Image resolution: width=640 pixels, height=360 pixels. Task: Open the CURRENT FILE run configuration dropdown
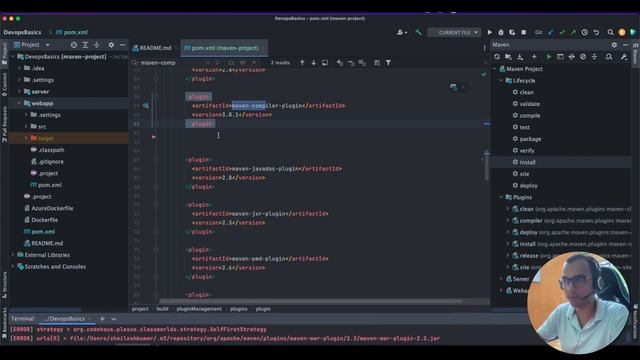coord(454,32)
